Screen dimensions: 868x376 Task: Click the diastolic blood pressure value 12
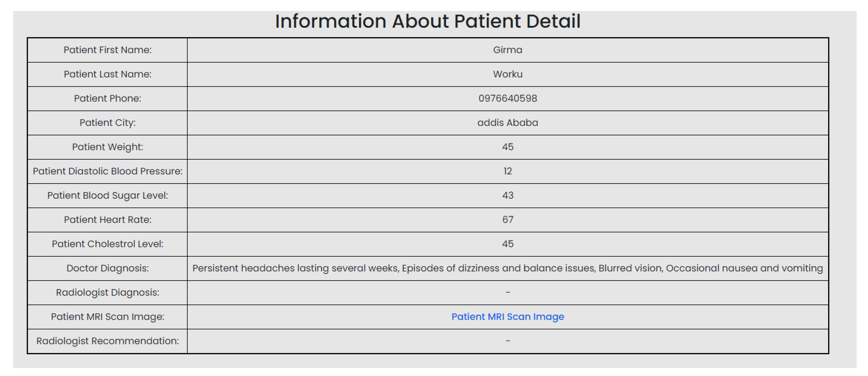[507, 171]
